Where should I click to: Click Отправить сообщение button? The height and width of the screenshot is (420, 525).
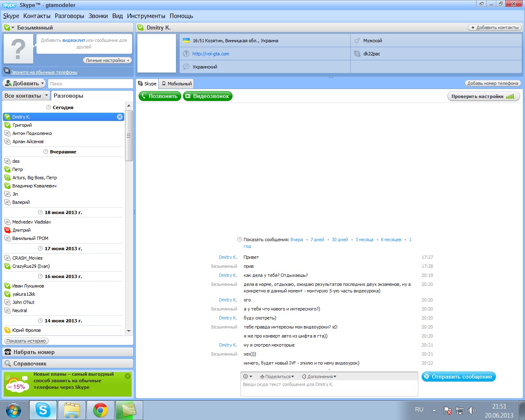(459, 377)
